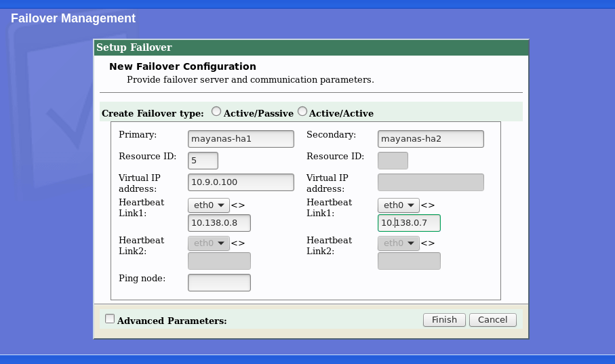
Task: Open Primary Heartbeat Link2 eth0 dropdown
Action: pyautogui.click(x=208, y=243)
